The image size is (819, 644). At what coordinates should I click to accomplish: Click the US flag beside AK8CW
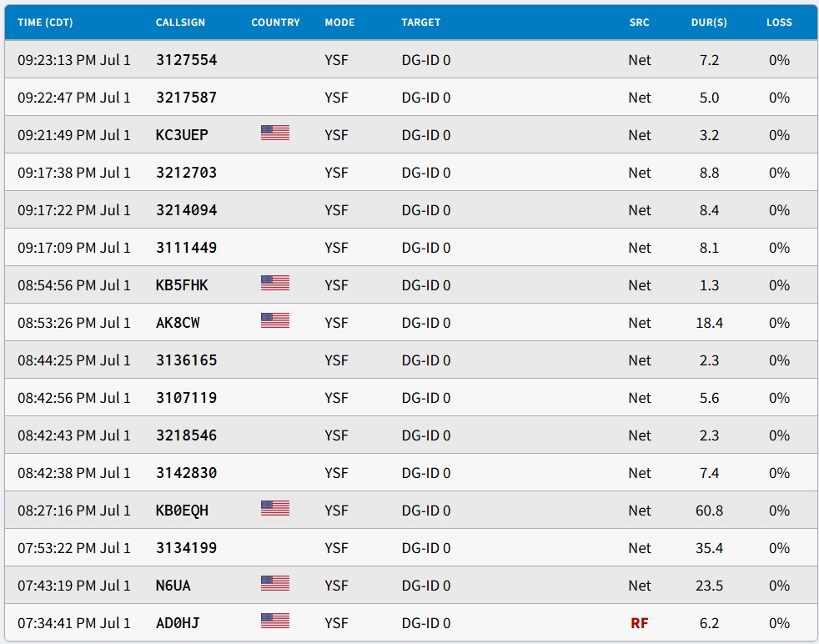pos(275,320)
